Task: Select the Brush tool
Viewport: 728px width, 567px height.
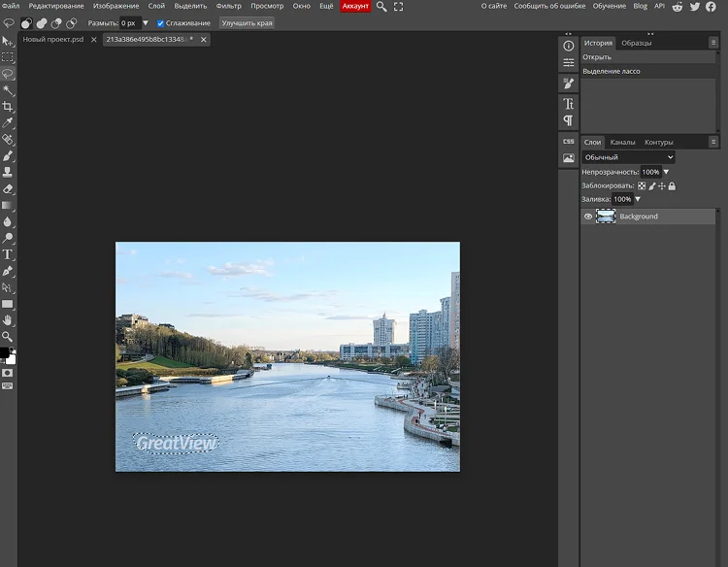Action: [x=8, y=156]
